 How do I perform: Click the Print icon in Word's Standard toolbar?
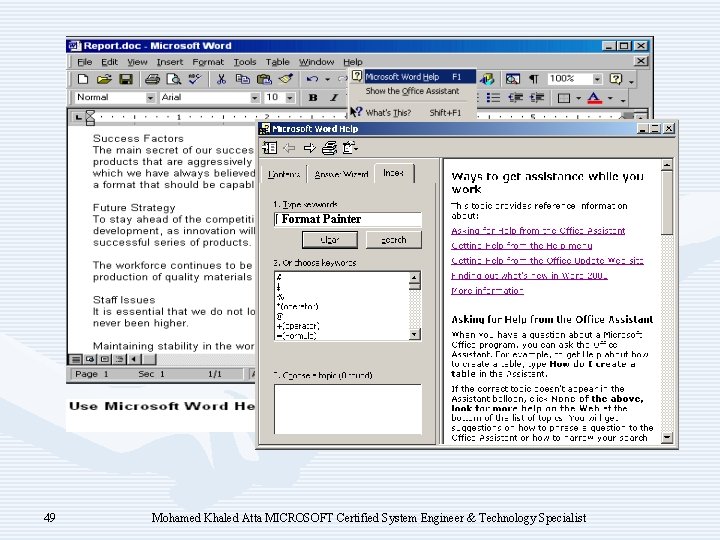tap(152, 79)
